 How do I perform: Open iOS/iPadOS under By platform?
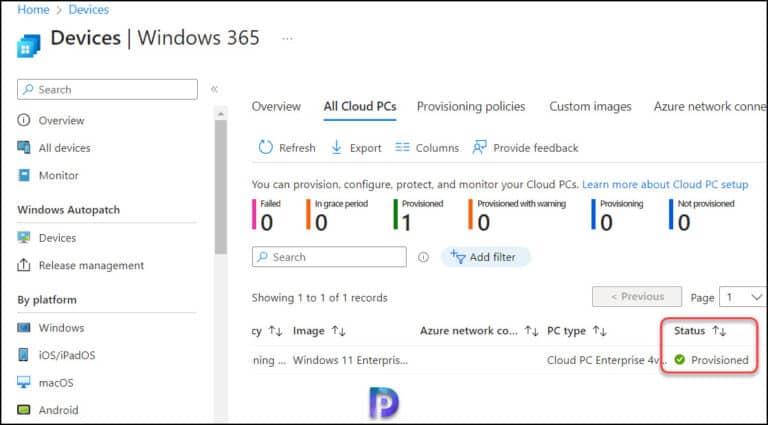67,355
